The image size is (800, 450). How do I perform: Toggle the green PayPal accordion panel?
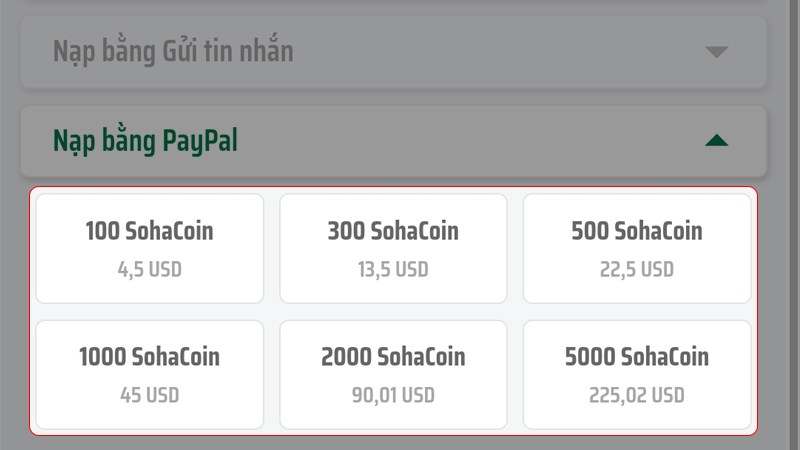click(393, 141)
